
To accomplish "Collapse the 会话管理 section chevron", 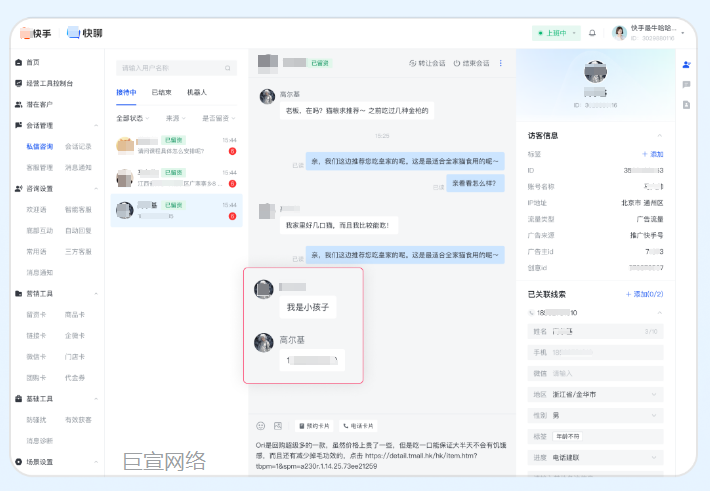I will [96, 125].
